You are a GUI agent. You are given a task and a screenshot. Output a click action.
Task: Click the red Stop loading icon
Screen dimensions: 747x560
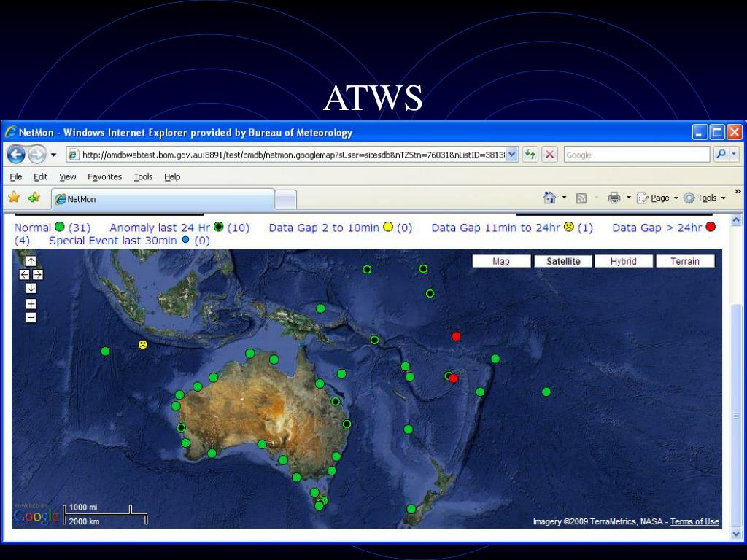550,155
